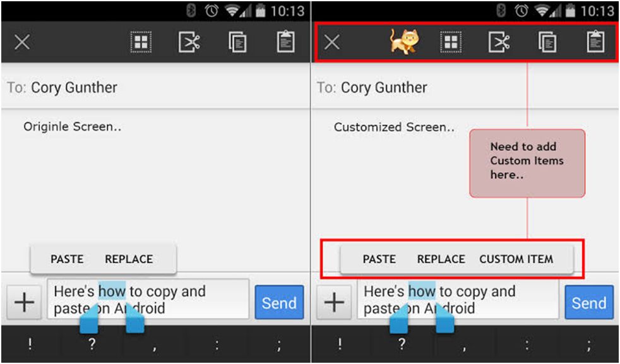
Task: Tap plus attachment button in Customized screen
Action: [334, 302]
